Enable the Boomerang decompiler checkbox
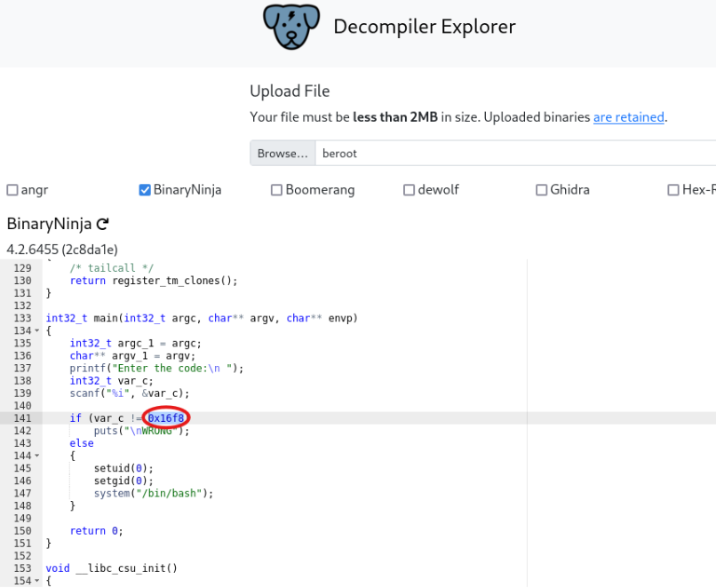The image size is (716, 588). pos(276,190)
